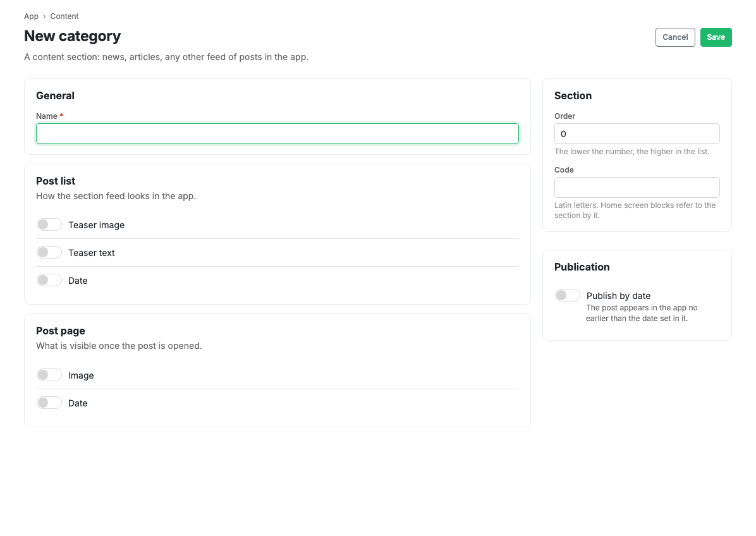Turn on the Teaser text switch
Screen dimensions: 756x536
(49, 253)
